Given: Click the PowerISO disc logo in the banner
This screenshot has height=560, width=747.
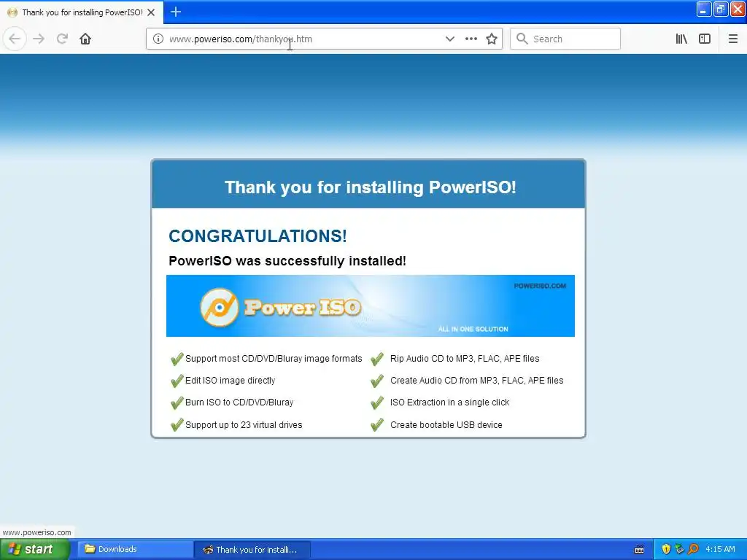Looking at the screenshot, I should (x=219, y=307).
